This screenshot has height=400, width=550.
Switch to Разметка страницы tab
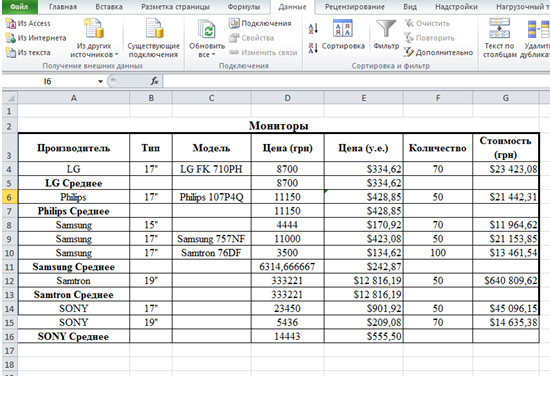tap(175, 7)
